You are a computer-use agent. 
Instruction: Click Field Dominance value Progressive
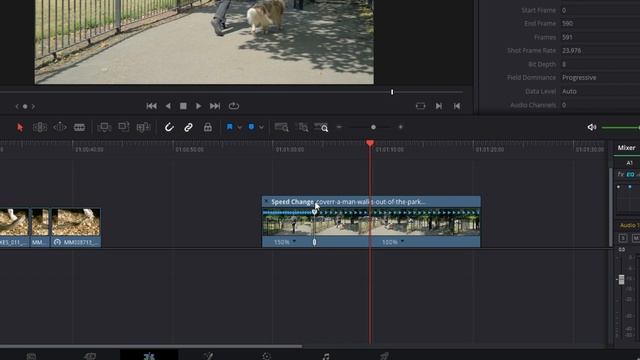tap(579, 78)
